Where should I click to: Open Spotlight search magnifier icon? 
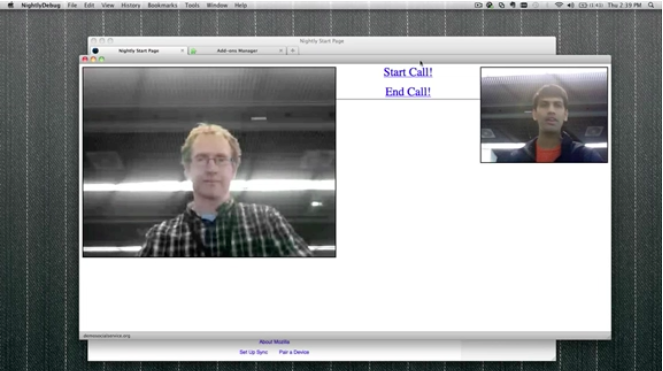[651, 5]
